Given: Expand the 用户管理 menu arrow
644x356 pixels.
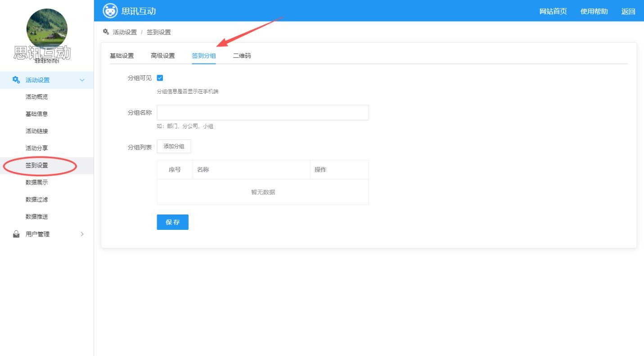Looking at the screenshot, I should pyautogui.click(x=82, y=234).
